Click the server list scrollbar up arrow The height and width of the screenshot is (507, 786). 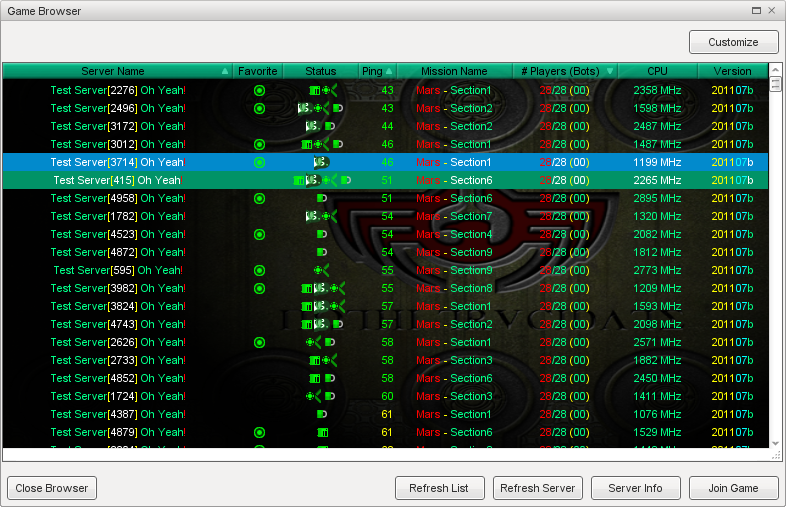tap(775, 70)
